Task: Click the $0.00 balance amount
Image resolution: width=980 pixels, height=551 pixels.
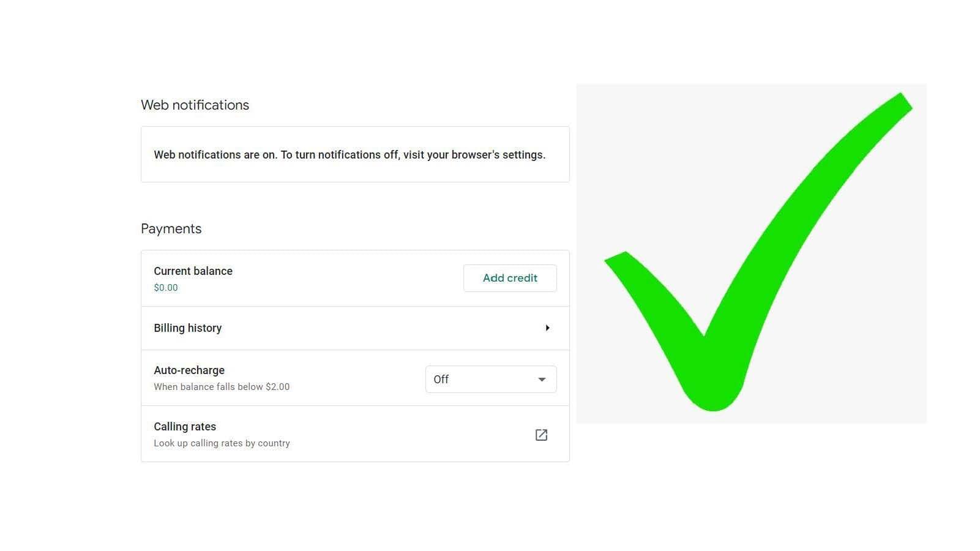Action: [x=166, y=288]
